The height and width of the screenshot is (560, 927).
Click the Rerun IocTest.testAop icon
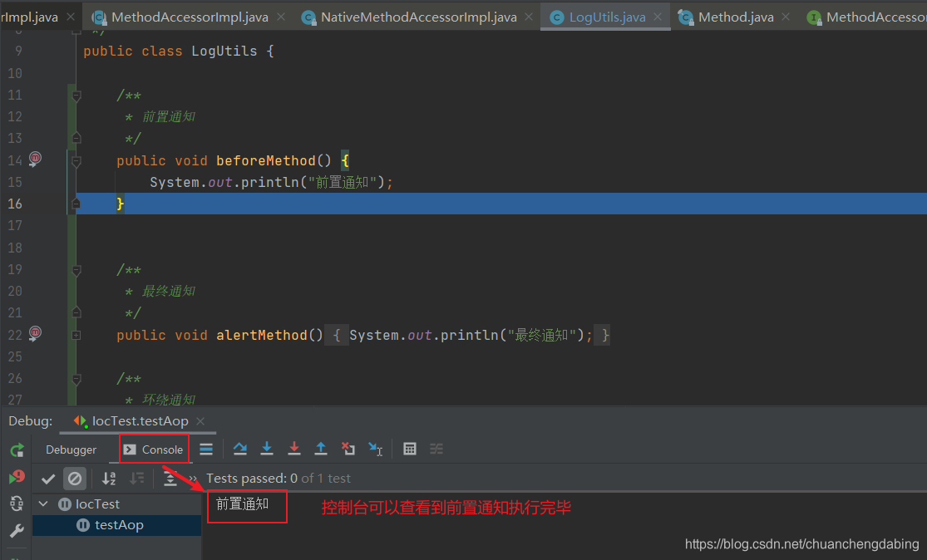pyautogui.click(x=17, y=450)
